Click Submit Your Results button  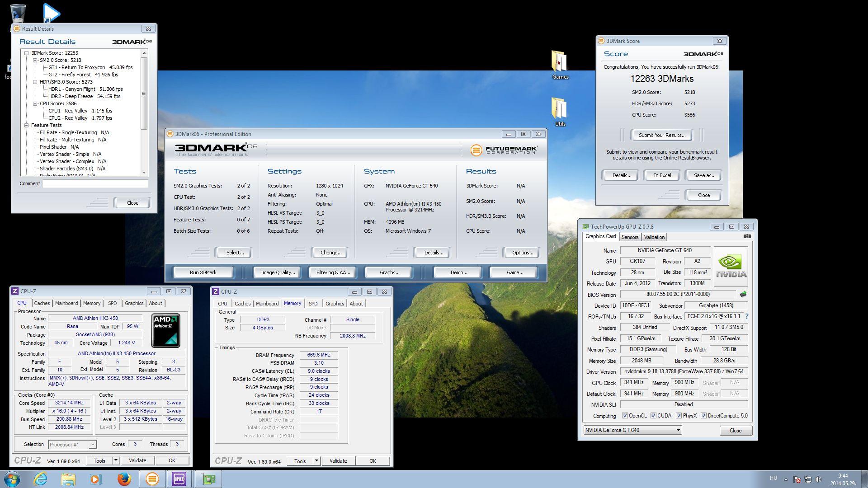click(x=662, y=135)
